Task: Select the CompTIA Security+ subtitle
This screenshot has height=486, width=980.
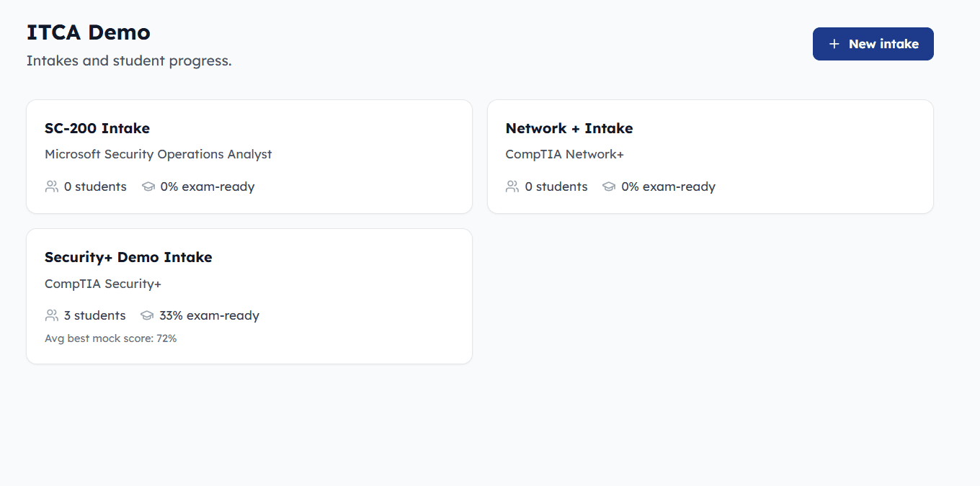Action: click(x=103, y=284)
